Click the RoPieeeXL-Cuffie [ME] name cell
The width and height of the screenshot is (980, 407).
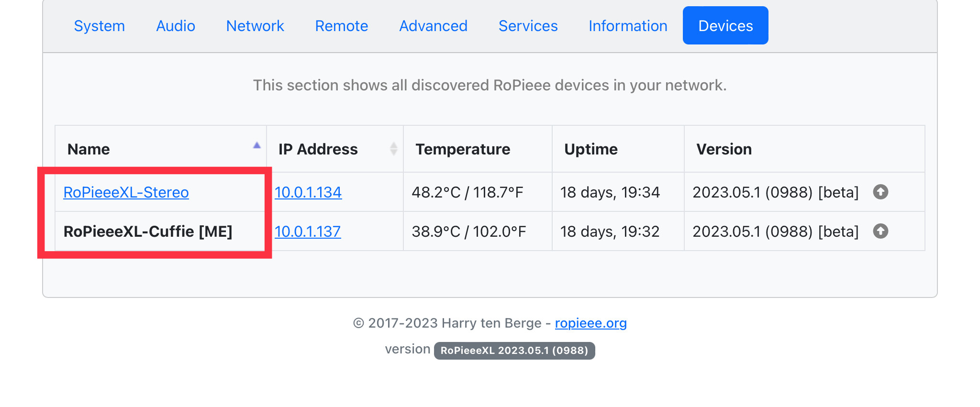[x=148, y=231]
